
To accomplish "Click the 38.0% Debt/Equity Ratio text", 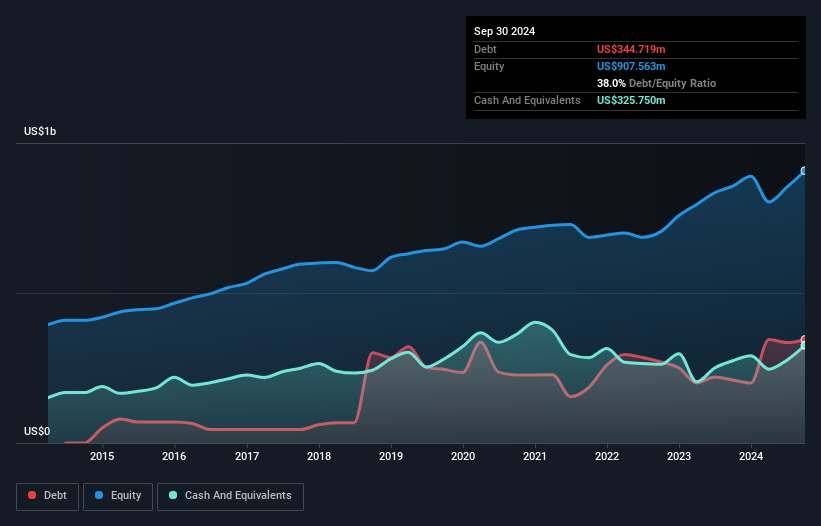I will 657,83.
